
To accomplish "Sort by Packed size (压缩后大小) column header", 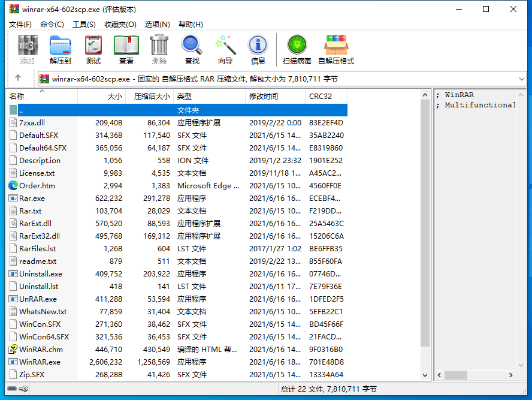I will coord(149,97).
